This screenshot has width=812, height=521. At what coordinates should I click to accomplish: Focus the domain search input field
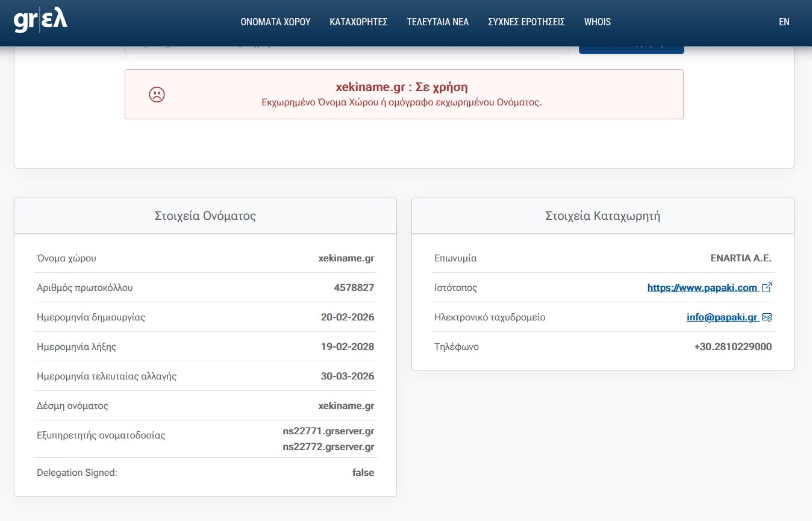point(346,48)
